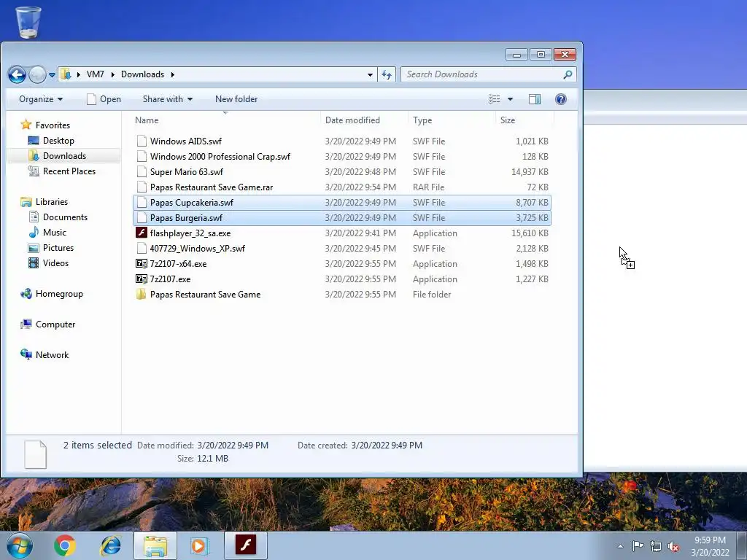
Task: Launch Google Chrome from taskbar
Action: 65,545
